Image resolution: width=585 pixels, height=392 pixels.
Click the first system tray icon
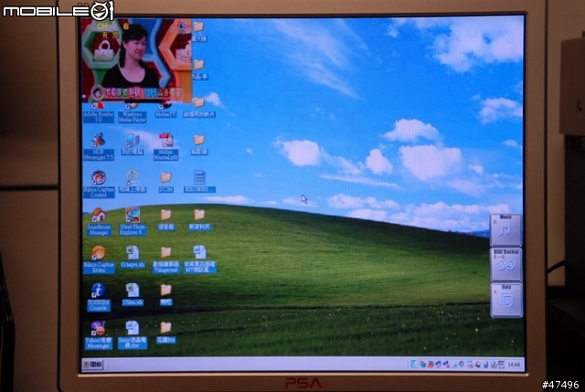(414, 364)
